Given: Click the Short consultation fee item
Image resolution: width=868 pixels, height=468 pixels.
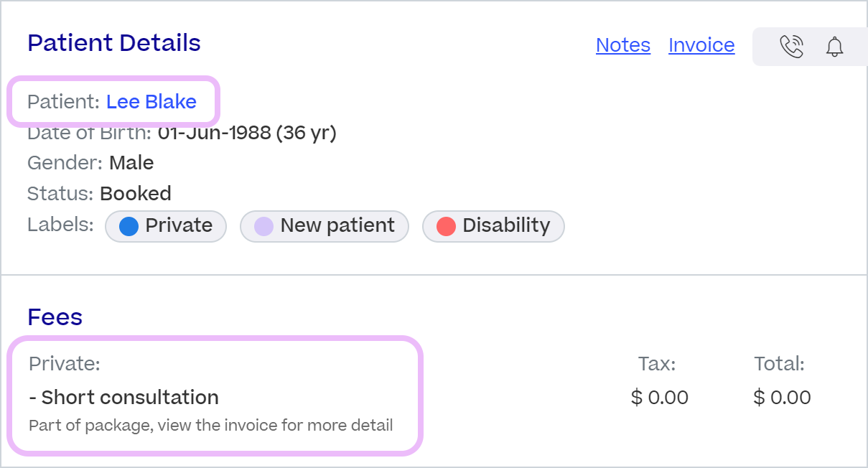Looking at the screenshot, I should point(124,397).
